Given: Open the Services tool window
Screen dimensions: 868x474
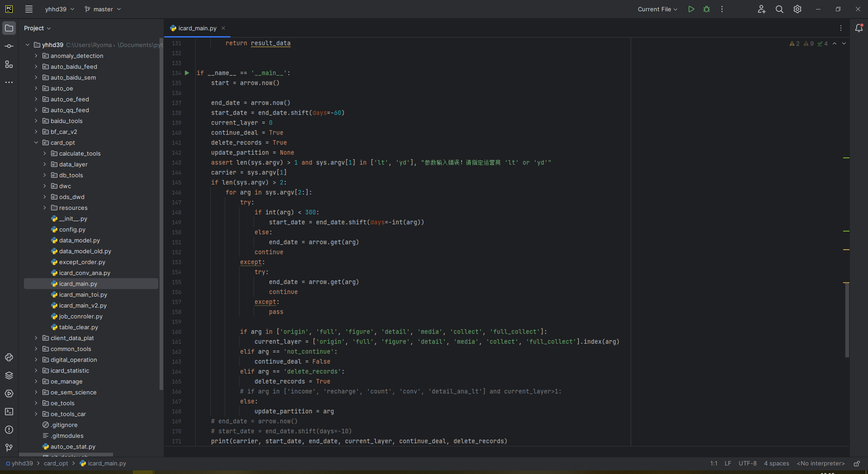Looking at the screenshot, I should click(9, 393).
